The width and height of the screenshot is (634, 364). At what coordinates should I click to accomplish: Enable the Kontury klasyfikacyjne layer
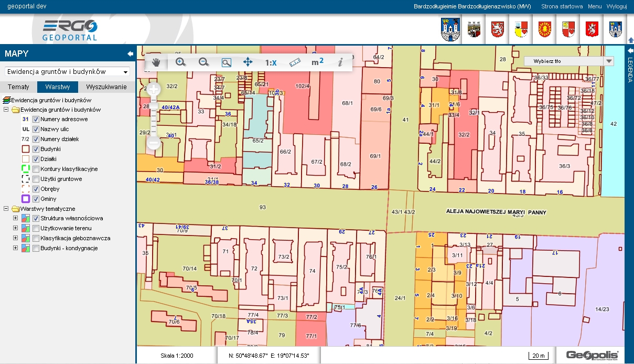pyautogui.click(x=36, y=169)
